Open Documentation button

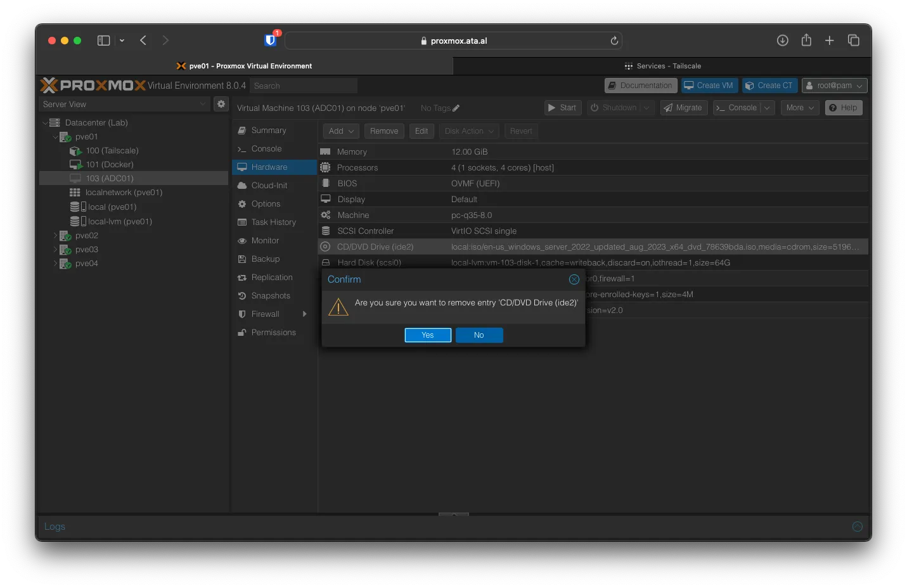641,86
